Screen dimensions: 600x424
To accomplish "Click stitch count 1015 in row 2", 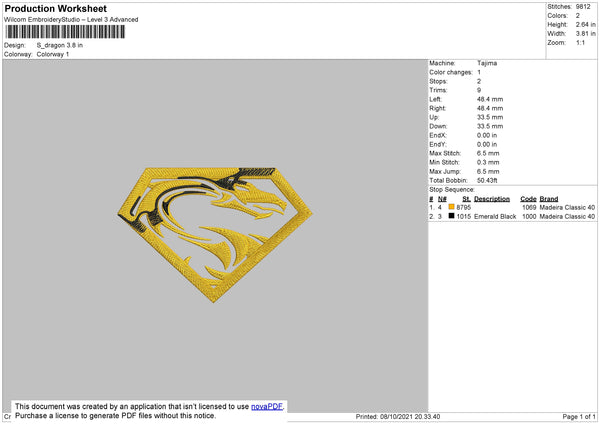I will (463, 217).
